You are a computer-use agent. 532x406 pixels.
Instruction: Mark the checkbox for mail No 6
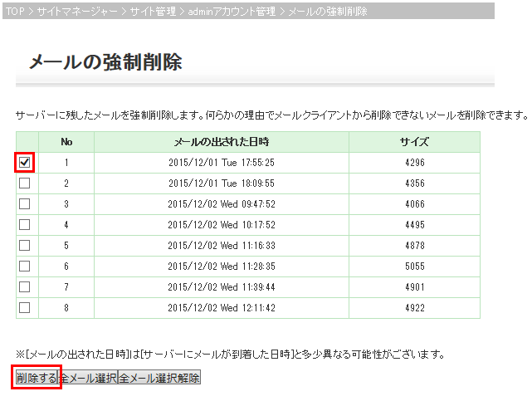pyautogui.click(x=25, y=266)
